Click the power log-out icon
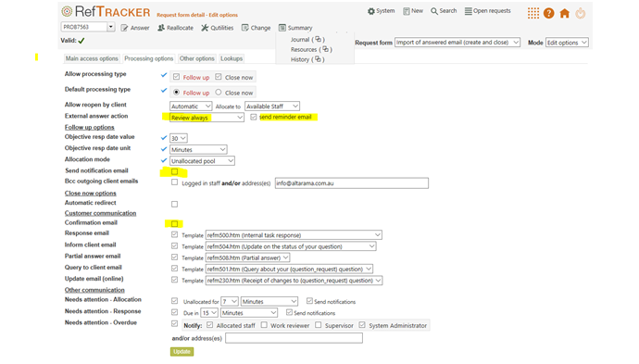The height and width of the screenshot is (364, 639). (x=581, y=13)
